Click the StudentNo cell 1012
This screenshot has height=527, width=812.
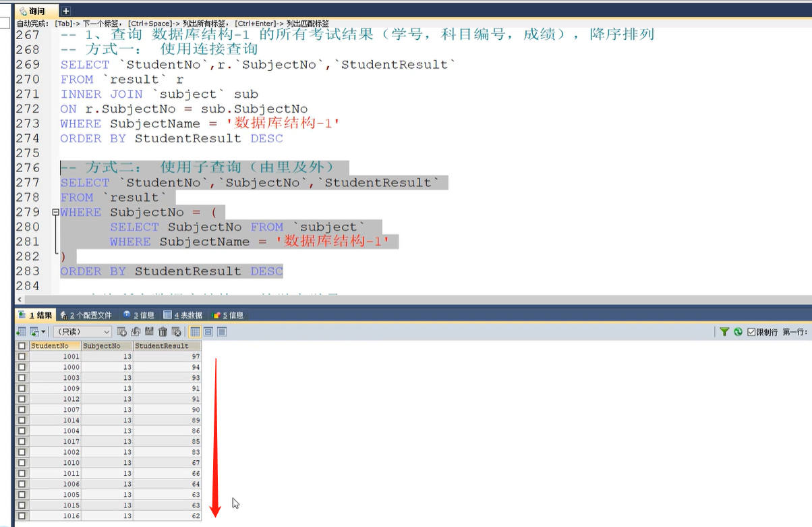tap(55, 399)
